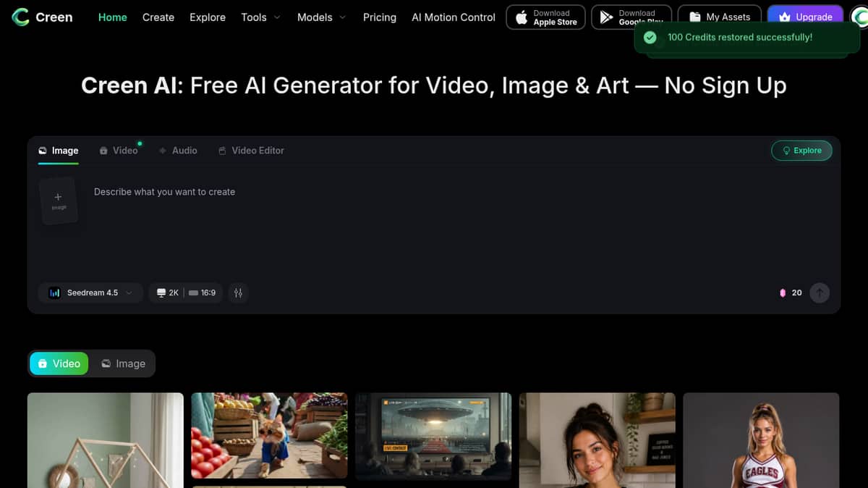The height and width of the screenshot is (488, 868).
Task: Click the green checkmark notification icon
Action: pyautogui.click(x=650, y=38)
